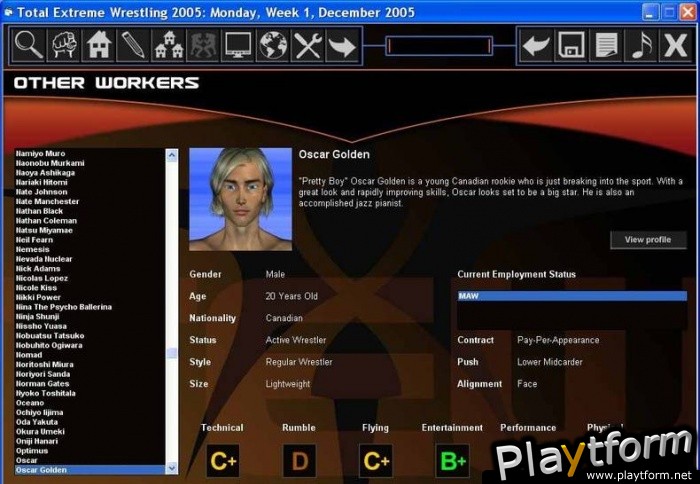Image resolution: width=700 pixels, height=484 pixels.
Task: Click the Rumble D grade box
Action: tap(300, 461)
